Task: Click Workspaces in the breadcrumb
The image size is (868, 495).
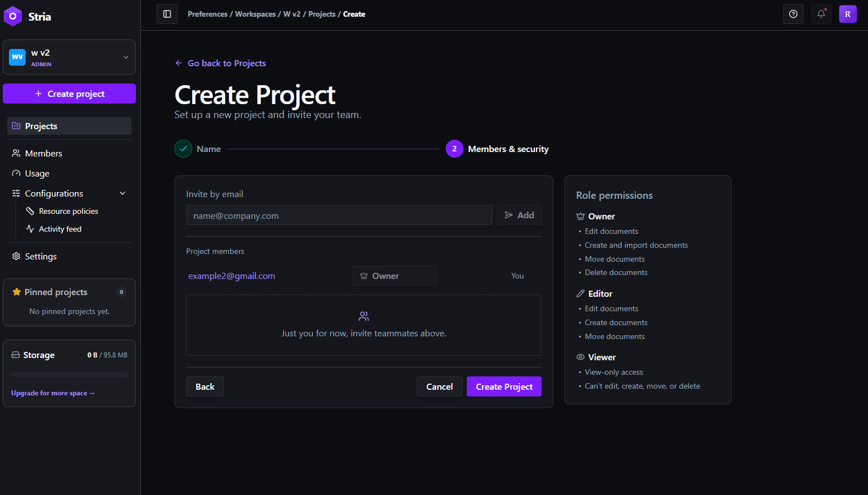Action: (255, 14)
